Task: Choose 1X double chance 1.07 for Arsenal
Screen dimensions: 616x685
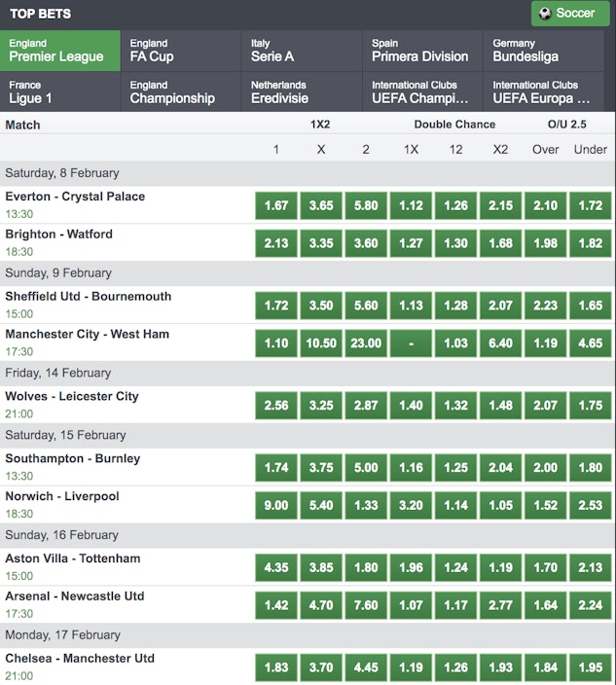Action: pyautogui.click(x=412, y=606)
